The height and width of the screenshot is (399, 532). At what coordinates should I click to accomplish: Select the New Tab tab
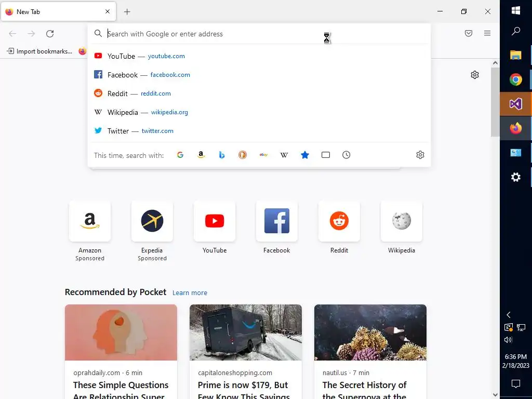pos(58,11)
